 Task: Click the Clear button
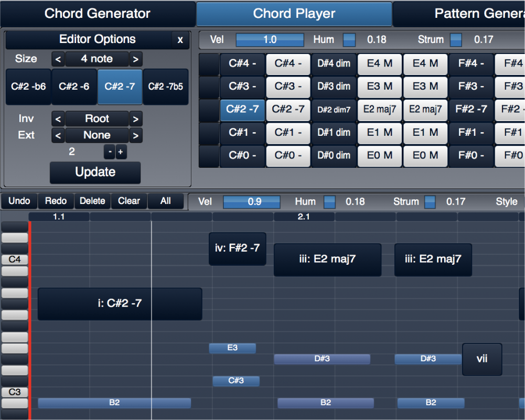click(129, 201)
